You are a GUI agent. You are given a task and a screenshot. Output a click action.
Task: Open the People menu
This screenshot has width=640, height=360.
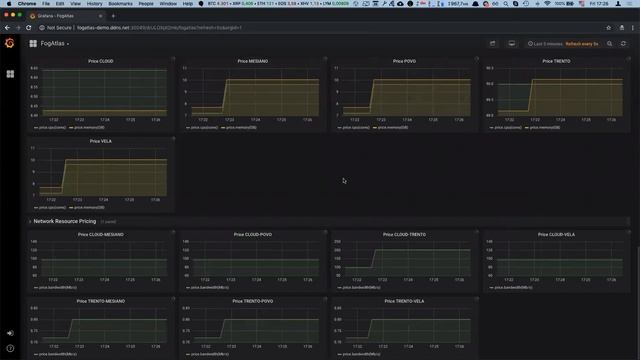[146, 3]
